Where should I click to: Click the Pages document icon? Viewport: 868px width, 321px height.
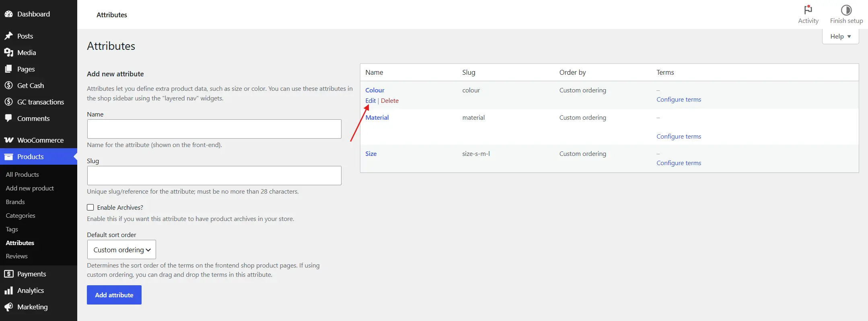[8, 69]
